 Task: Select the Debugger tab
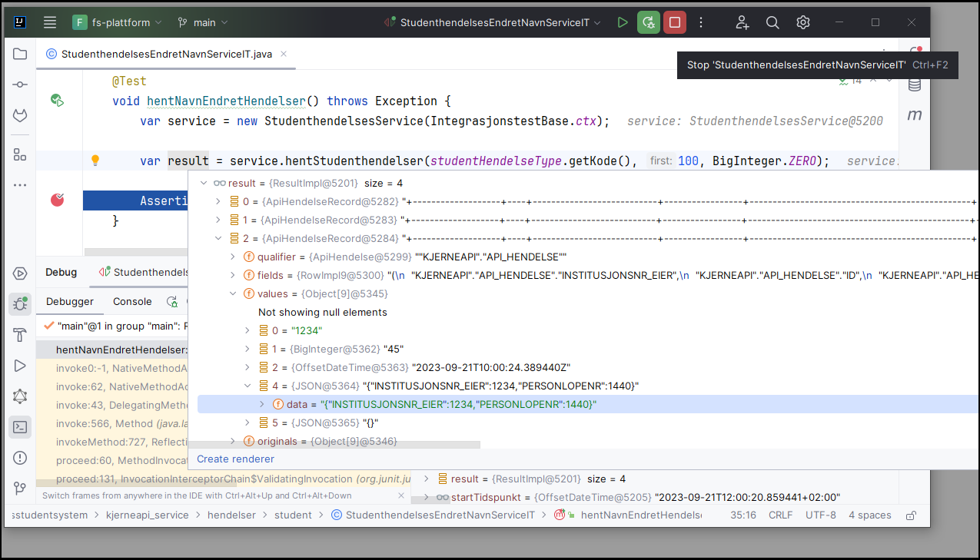(69, 301)
